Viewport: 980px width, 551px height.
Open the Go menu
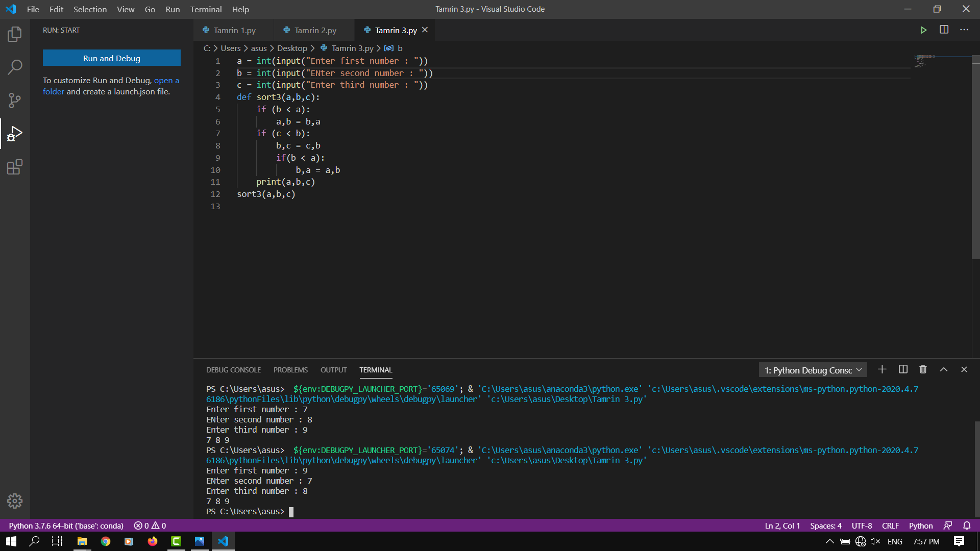[x=150, y=9]
